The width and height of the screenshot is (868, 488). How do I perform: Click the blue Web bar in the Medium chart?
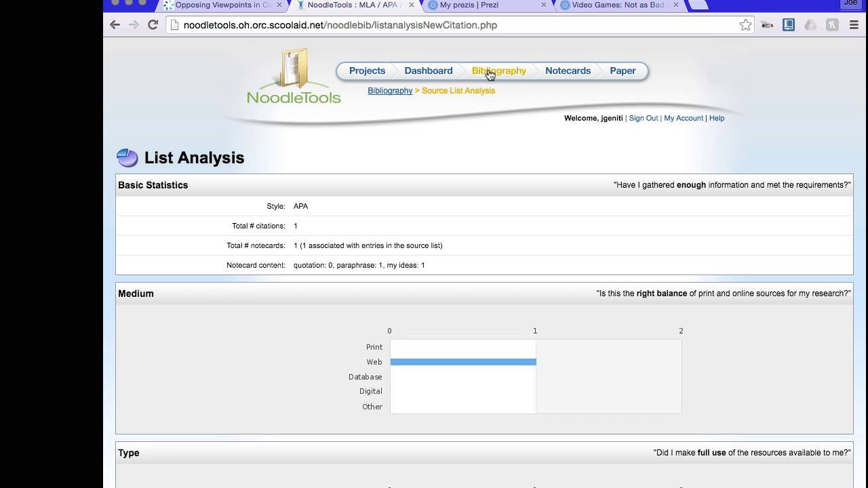463,362
